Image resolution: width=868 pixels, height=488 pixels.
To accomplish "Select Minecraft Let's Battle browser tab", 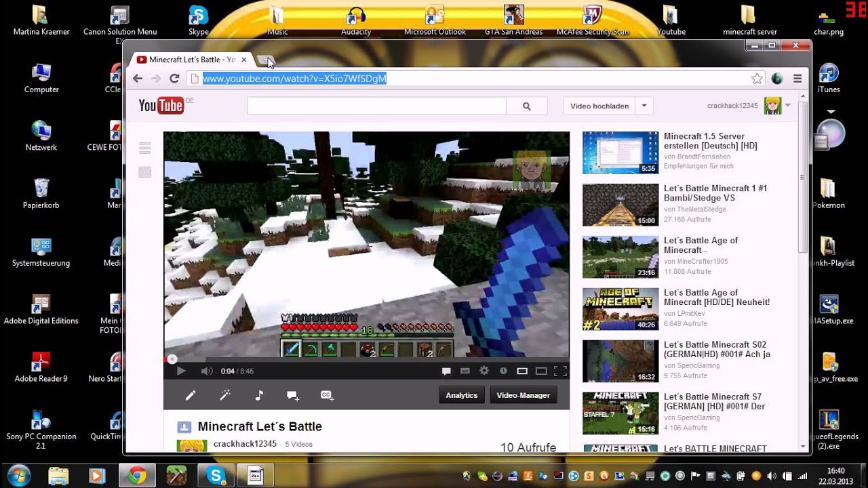I will [x=192, y=60].
